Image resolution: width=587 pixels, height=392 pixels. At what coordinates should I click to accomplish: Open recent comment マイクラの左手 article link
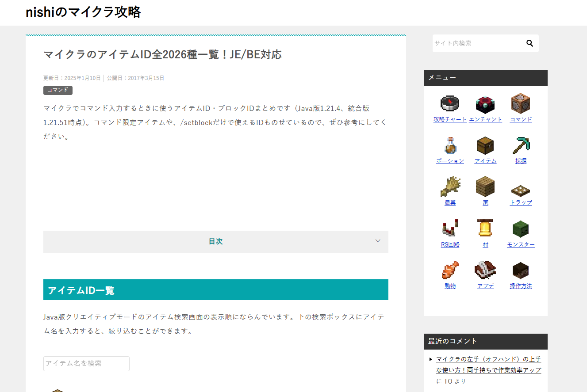(488, 365)
